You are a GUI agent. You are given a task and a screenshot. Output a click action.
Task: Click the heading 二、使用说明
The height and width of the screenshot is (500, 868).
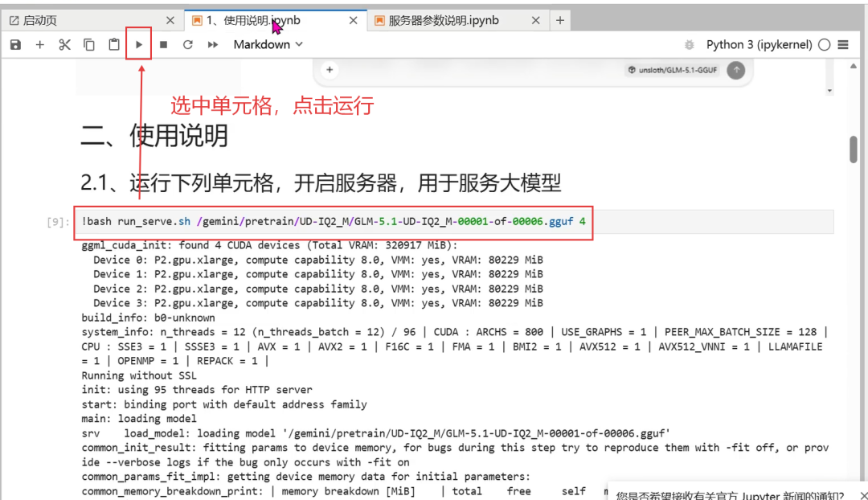tap(154, 136)
